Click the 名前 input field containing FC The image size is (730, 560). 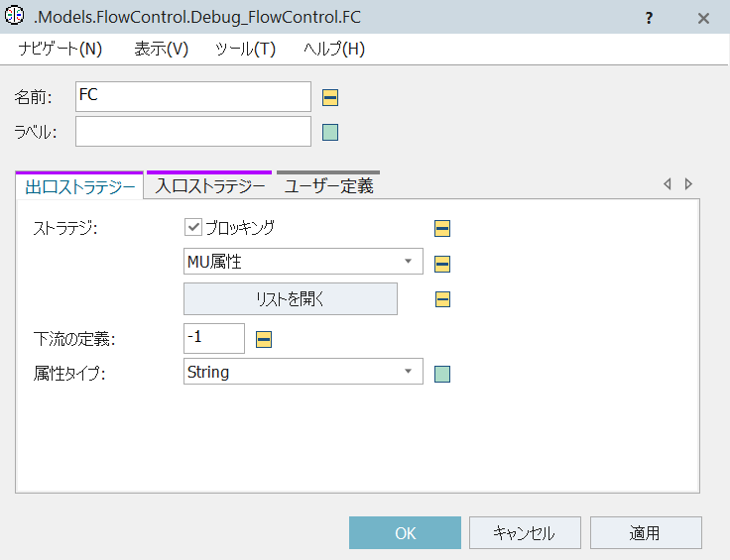click(x=193, y=97)
